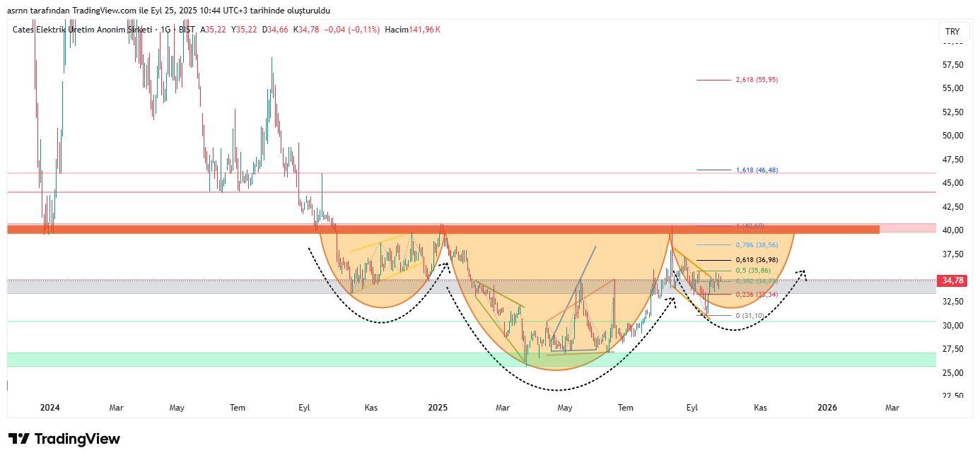Screen dimensions: 980x460
Task: Click the red 34,78 current price label
Action: [952, 281]
